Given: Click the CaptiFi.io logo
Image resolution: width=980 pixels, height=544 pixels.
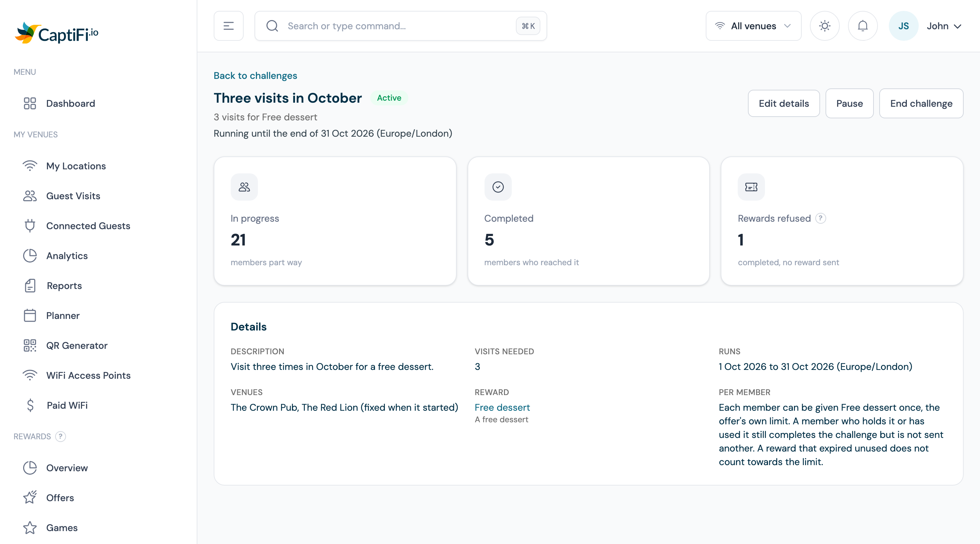Looking at the screenshot, I should pyautogui.click(x=56, y=33).
